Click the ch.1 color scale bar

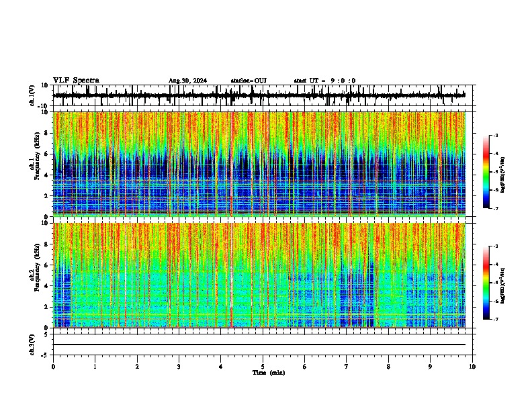click(486, 172)
